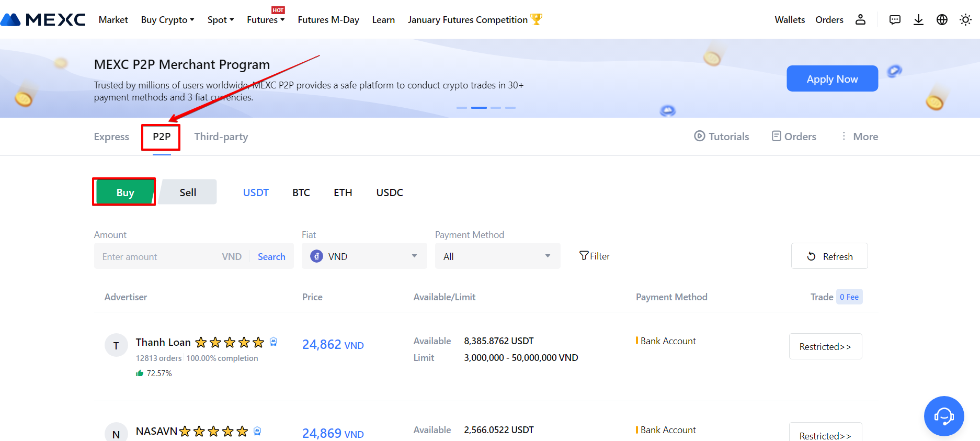Click the Search link in amount field
Screen dimensions: 980x441
(271, 256)
